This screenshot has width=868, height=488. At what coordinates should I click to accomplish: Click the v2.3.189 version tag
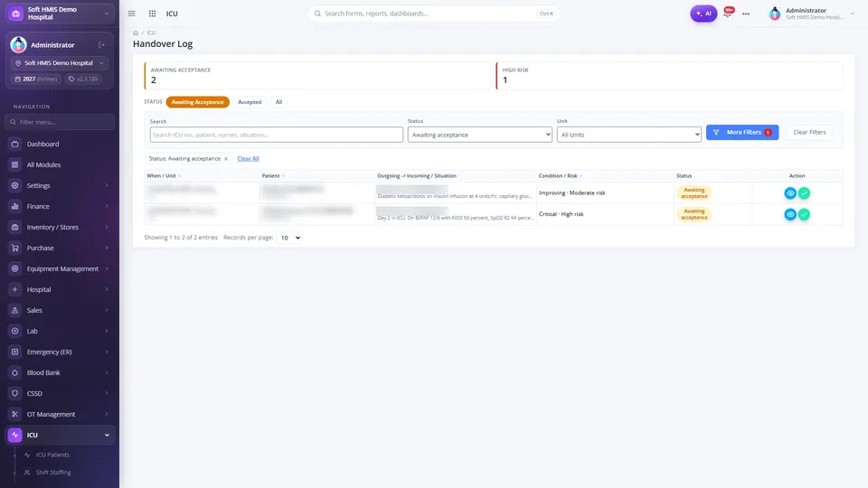tap(83, 80)
